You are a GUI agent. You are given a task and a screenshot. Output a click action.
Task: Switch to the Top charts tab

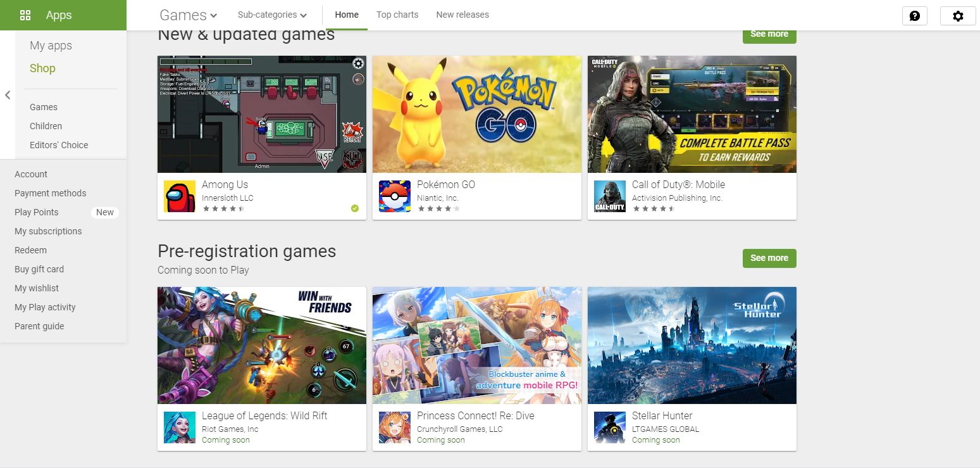tap(397, 14)
